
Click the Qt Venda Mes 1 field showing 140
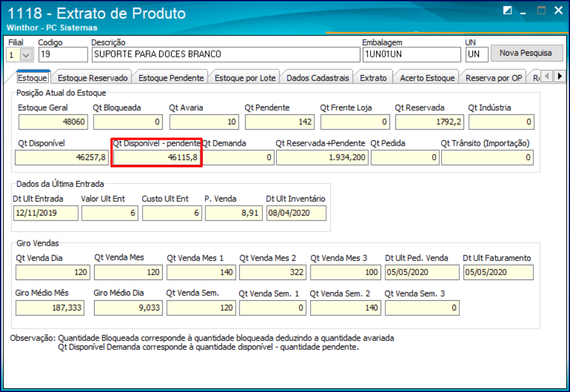tap(201, 272)
